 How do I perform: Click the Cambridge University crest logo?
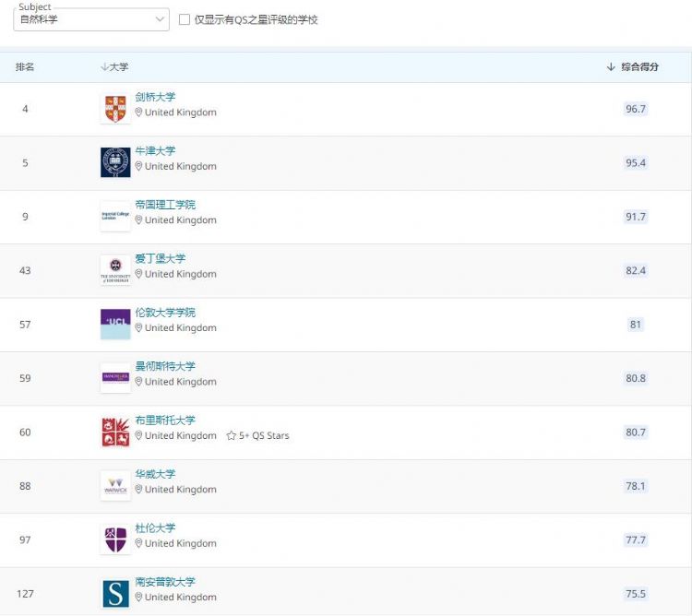[115, 109]
